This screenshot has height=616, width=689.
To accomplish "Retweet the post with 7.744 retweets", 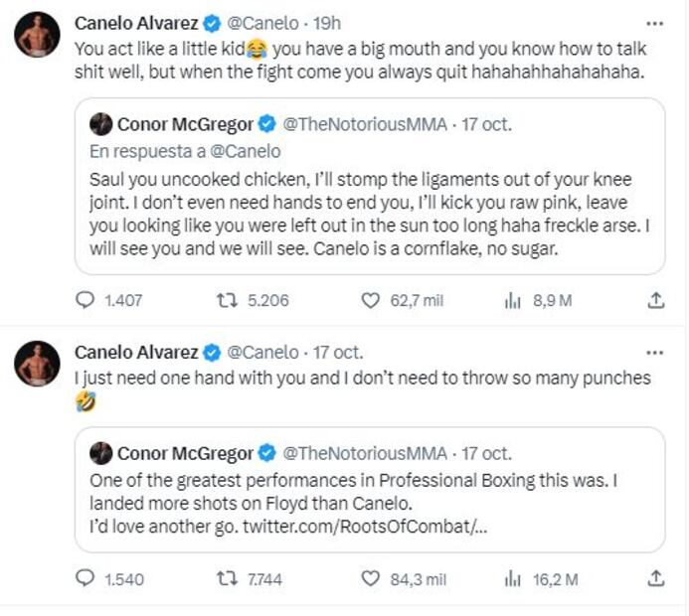I will [x=228, y=578].
